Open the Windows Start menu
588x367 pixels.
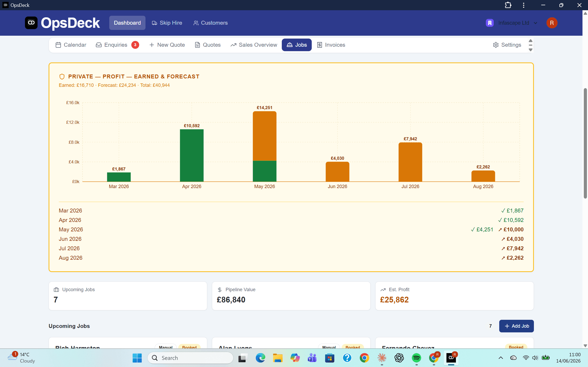(x=137, y=358)
